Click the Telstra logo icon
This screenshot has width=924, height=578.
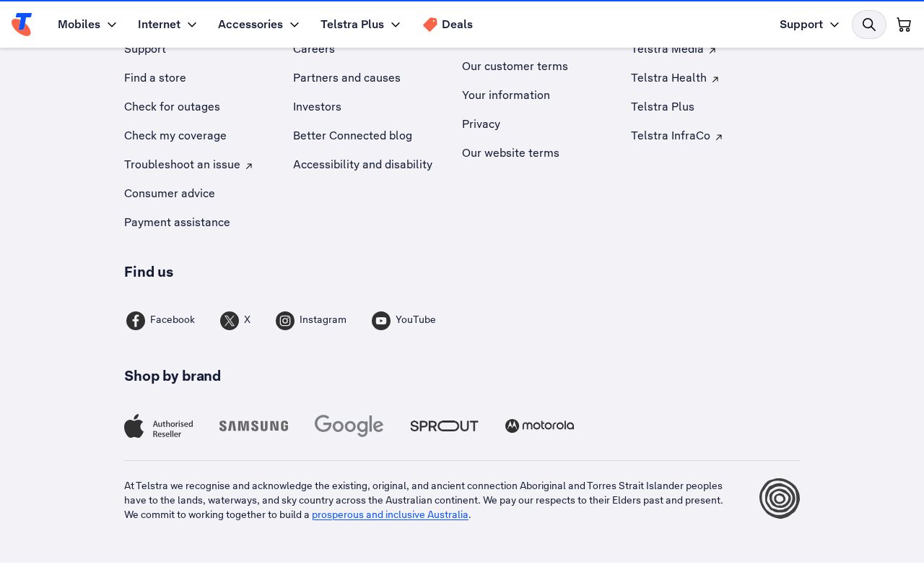click(x=22, y=25)
